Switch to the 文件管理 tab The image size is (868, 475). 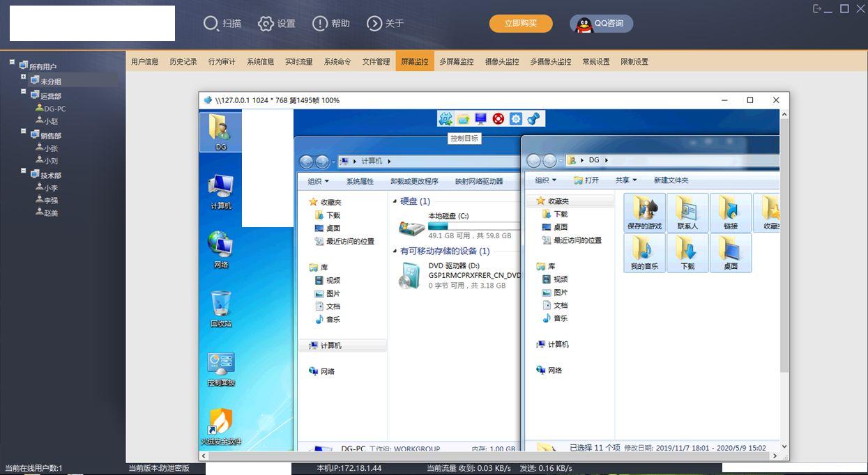375,61
